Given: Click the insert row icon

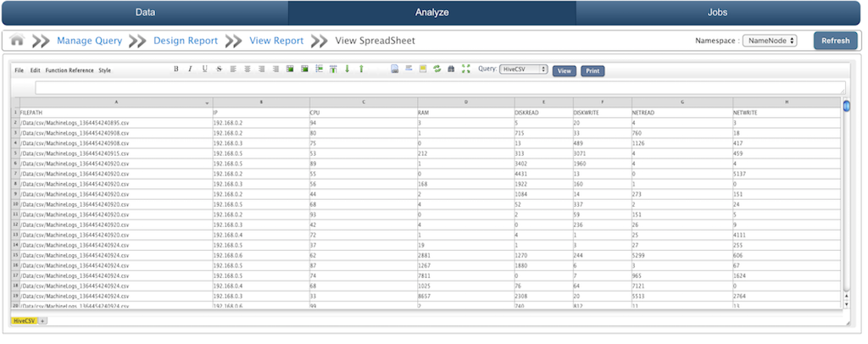Looking at the screenshot, I should 319,69.
